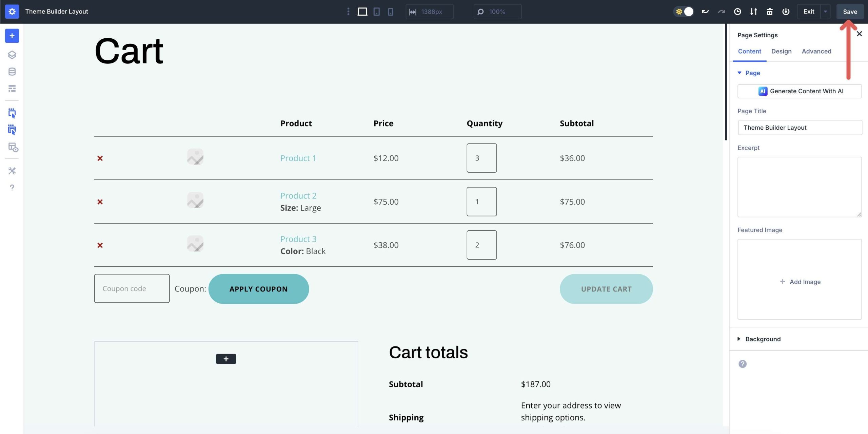This screenshot has height=434, width=868.
Task: Click the Page Title input field
Action: coord(800,127)
